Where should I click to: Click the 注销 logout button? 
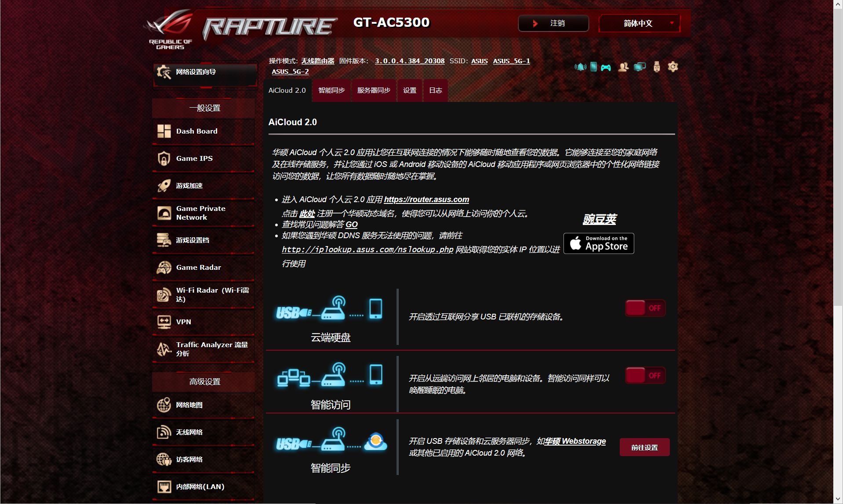[x=553, y=23]
